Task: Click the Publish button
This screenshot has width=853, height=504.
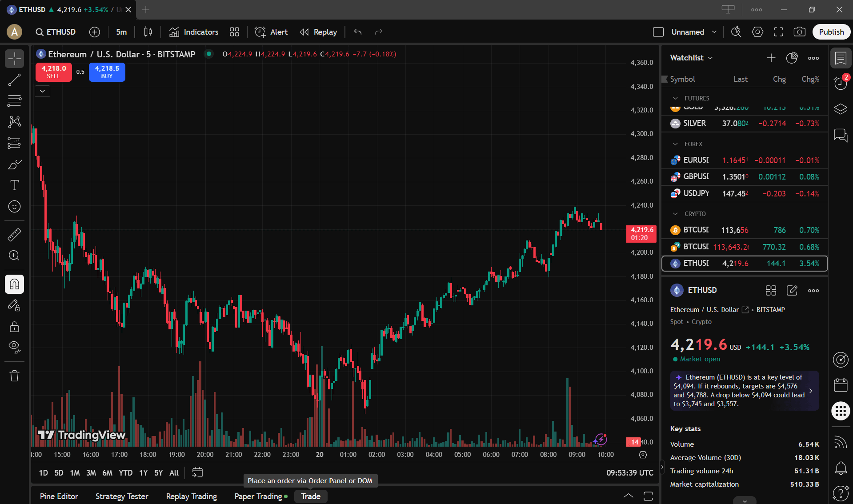Action: [x=831, y=32]
